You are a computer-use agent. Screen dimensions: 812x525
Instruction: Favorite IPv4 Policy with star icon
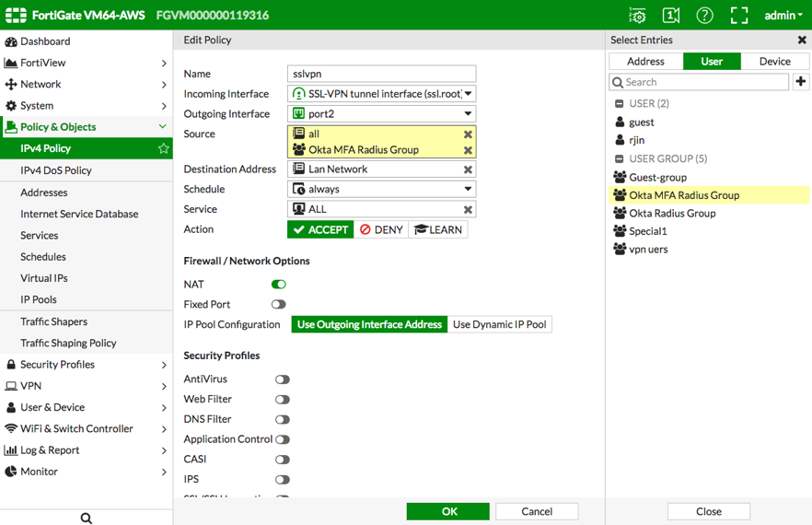pyautogui.click(x=163, y=148)
